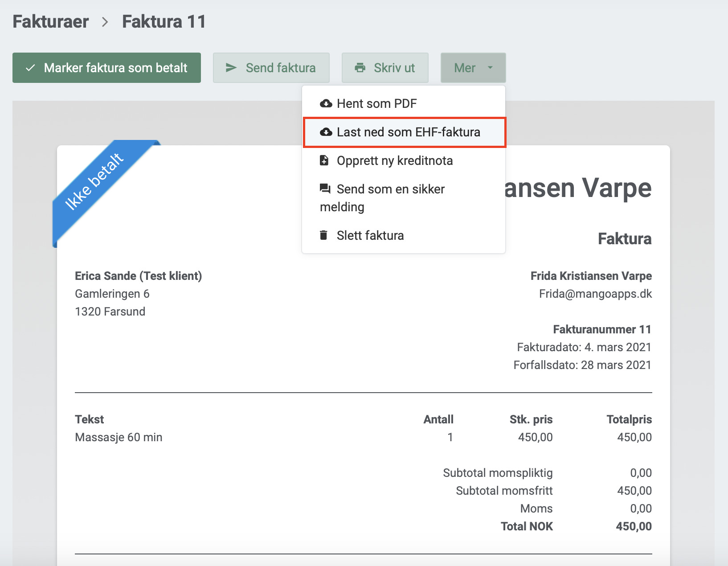This screenshot has height=566, width=728.
Task: Click the printer icon for Skriv ut
Action: (360, 68)
